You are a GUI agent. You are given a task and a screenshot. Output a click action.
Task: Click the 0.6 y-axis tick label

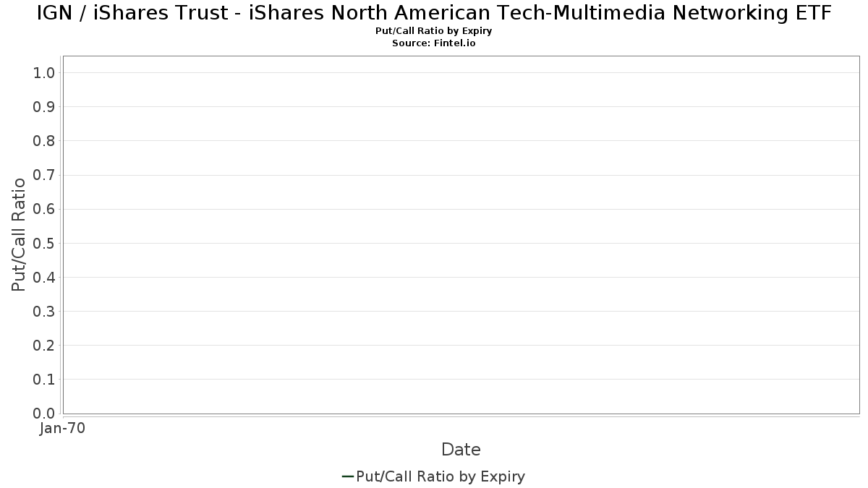point(44,209)
